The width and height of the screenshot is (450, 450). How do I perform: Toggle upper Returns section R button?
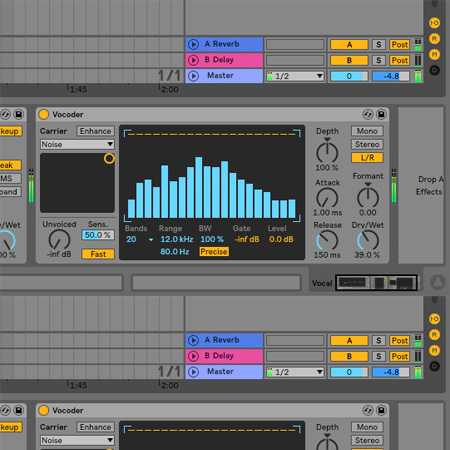[434, 39]
